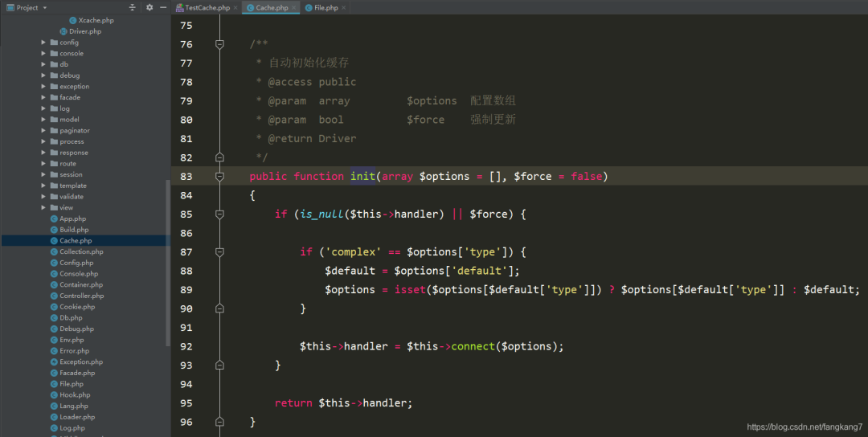The image size is (868, 437).
Task: Select Driver.php in the project tree
Action: (85, 31)
